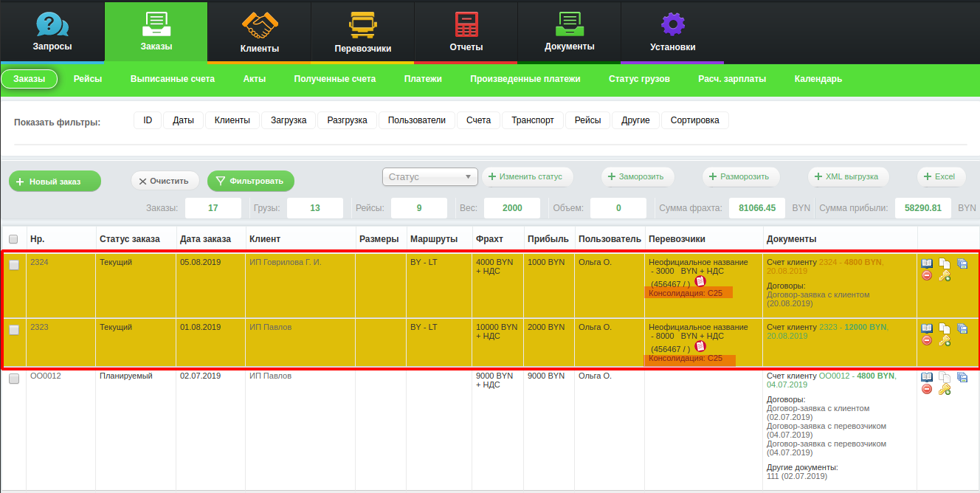The image size is (980, 493).
Task: Delete order OO0012 with the red minus icon
Action: pos(927,389)
